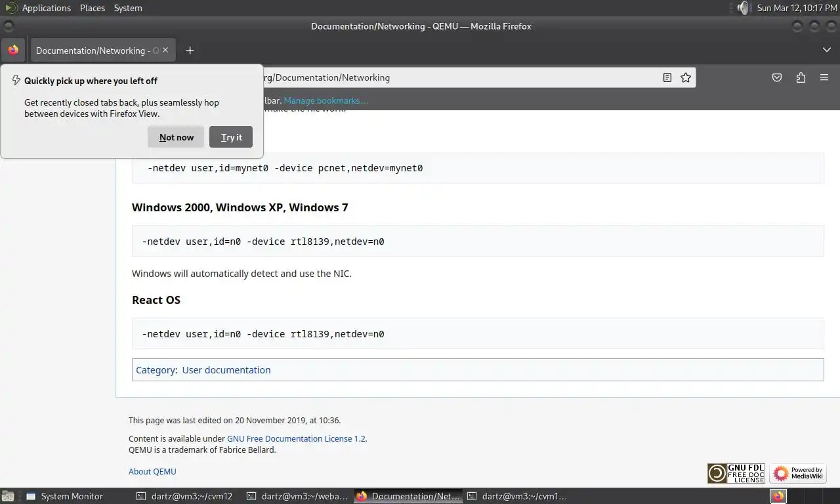Viewport: 840px width, 504px height.
Task: Click the lightning icon in Firefox View popup
Action: 16,81
